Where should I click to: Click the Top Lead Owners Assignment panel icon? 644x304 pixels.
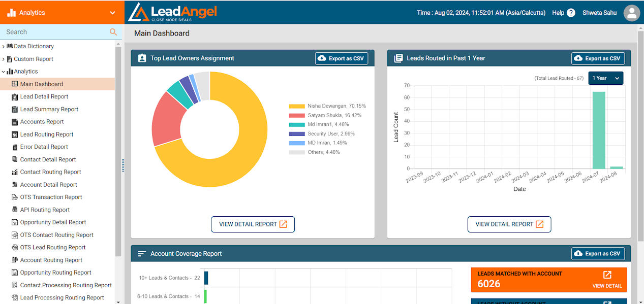coord(142,58)
